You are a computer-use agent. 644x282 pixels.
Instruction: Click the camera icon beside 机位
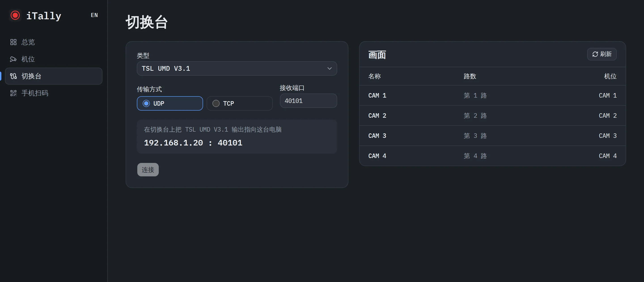pos(13,59)
